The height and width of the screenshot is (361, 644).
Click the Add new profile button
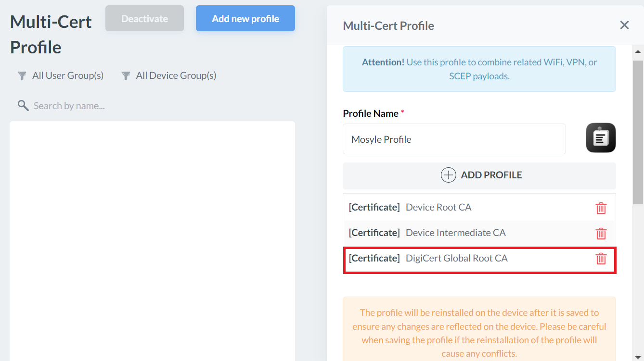coord(245,19)
